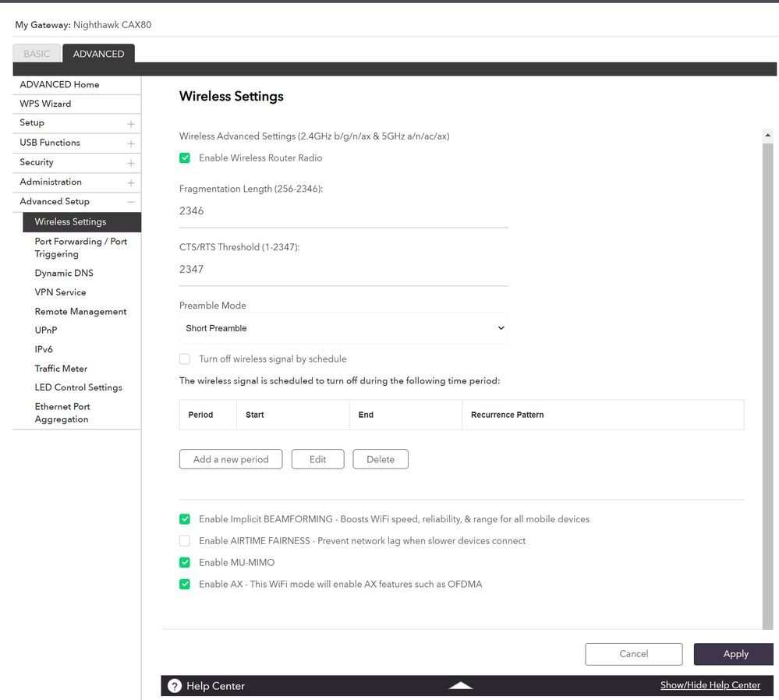Expand the Administration plus icon

pyautogui.click(x=131, y=183)
